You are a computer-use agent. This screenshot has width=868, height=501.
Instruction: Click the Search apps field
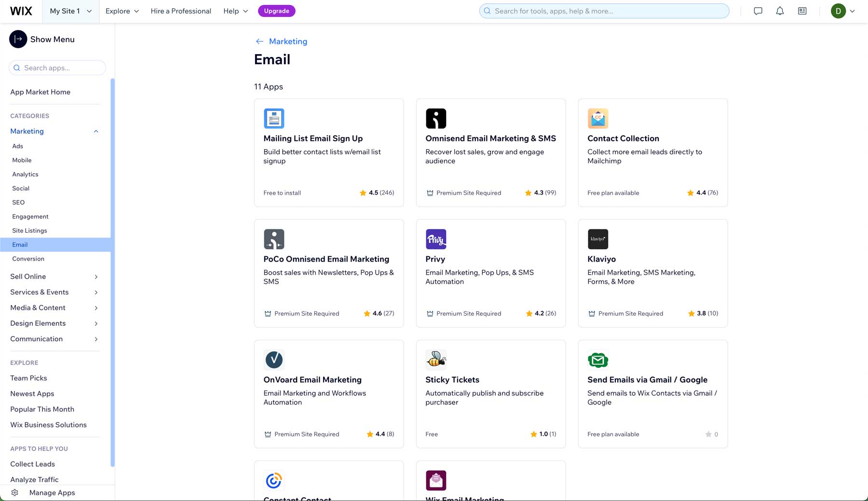[57, 68]
